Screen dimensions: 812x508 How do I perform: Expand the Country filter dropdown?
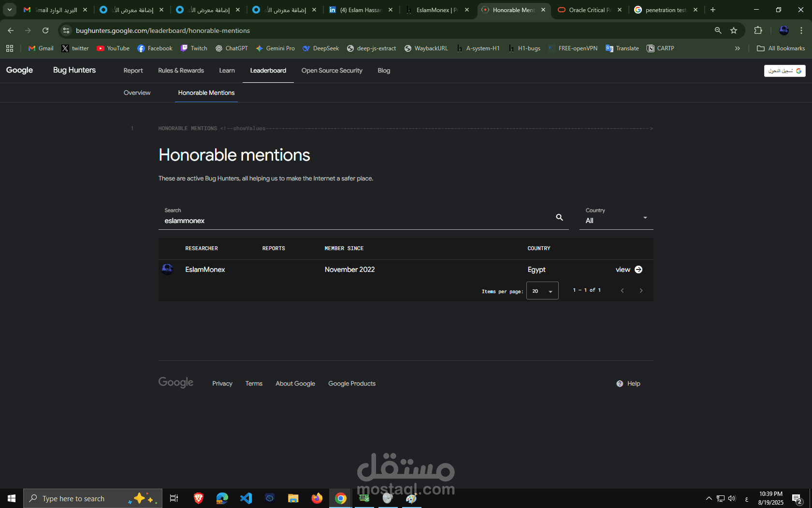[x=616, y=217]
